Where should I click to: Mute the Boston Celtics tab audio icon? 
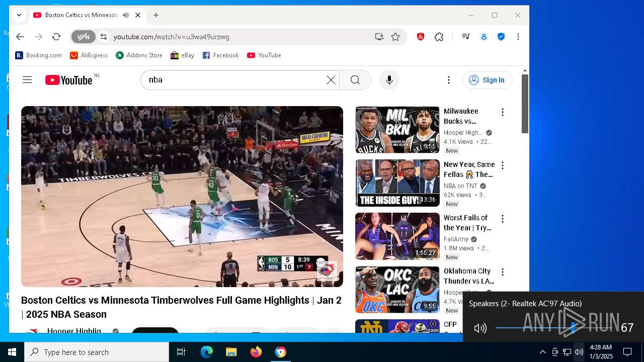click(x=126, y=15)
